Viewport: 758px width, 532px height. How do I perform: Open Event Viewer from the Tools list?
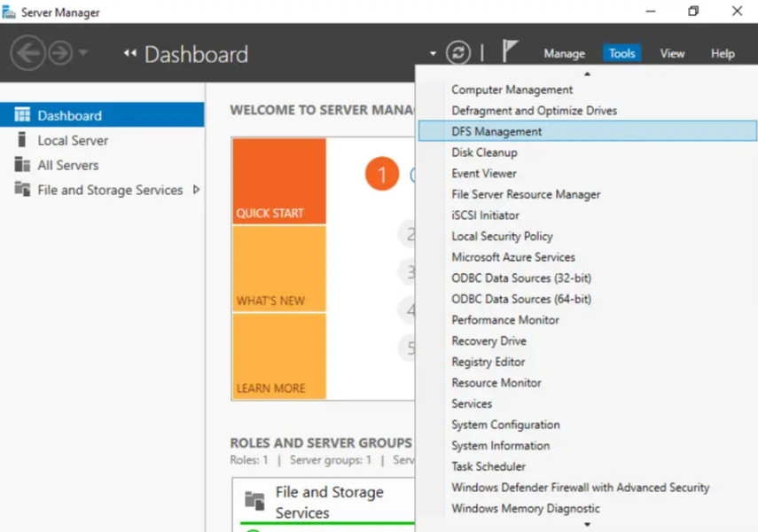pos(484,173)
